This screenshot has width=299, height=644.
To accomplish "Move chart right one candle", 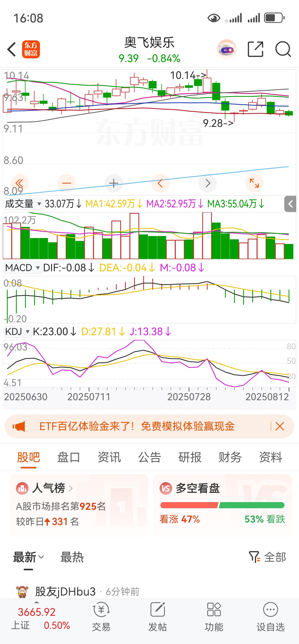I will 207,183.
